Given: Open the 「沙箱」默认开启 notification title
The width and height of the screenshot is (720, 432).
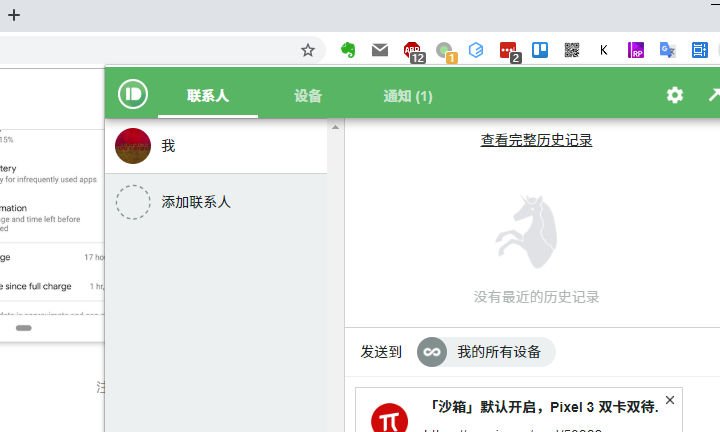Looking at the screenshot, I should click(x=543, y=407).
